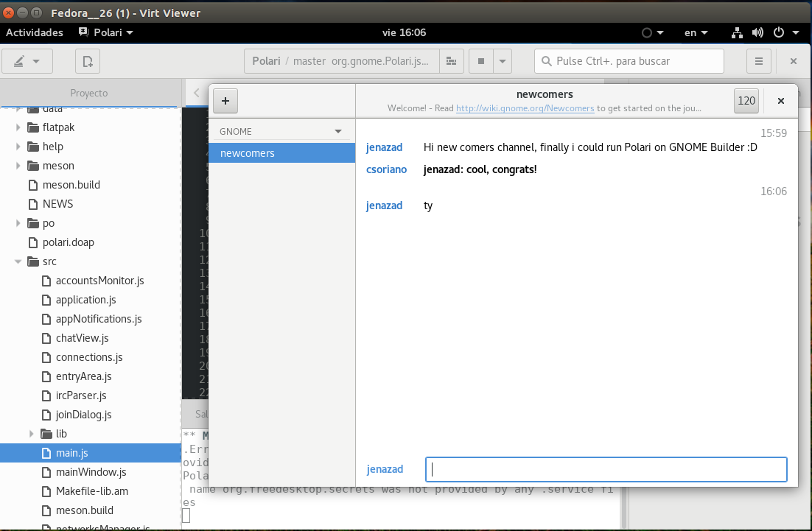Viewport: 812px width, 531px height.
Task: Open the 'en' input language menu
Action: (x=696, y=32)
